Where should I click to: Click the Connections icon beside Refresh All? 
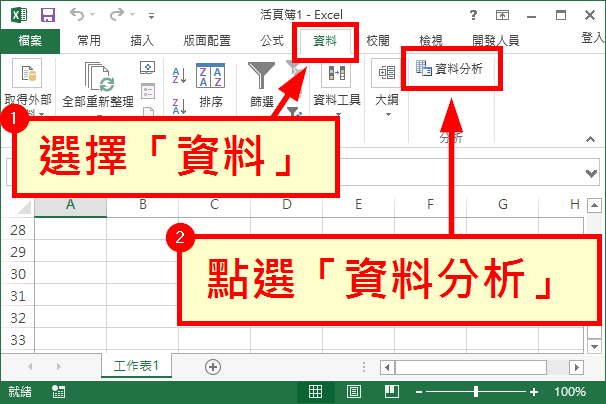pyautogui.click(x=148, y=68)
